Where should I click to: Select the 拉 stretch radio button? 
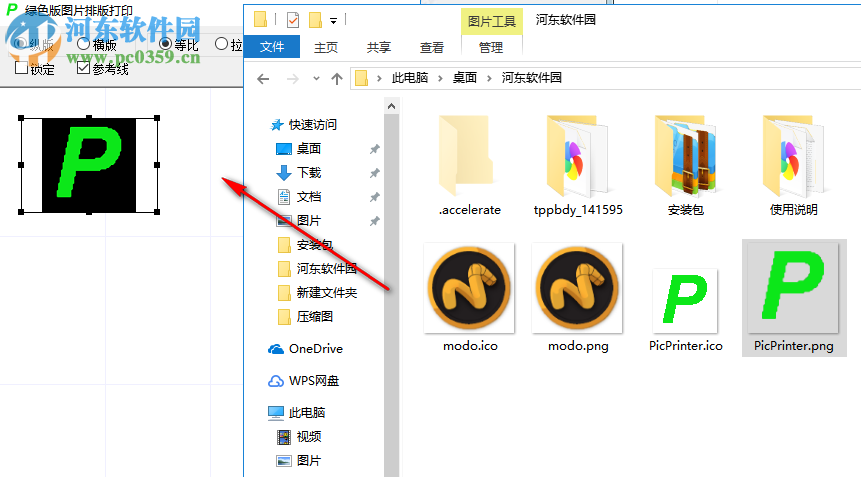221,44
